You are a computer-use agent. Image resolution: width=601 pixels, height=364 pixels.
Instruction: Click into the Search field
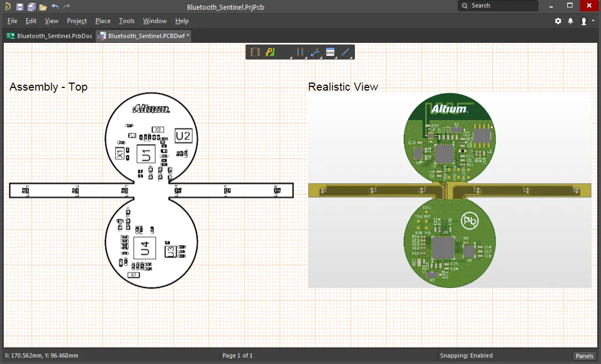click(498, 6)
